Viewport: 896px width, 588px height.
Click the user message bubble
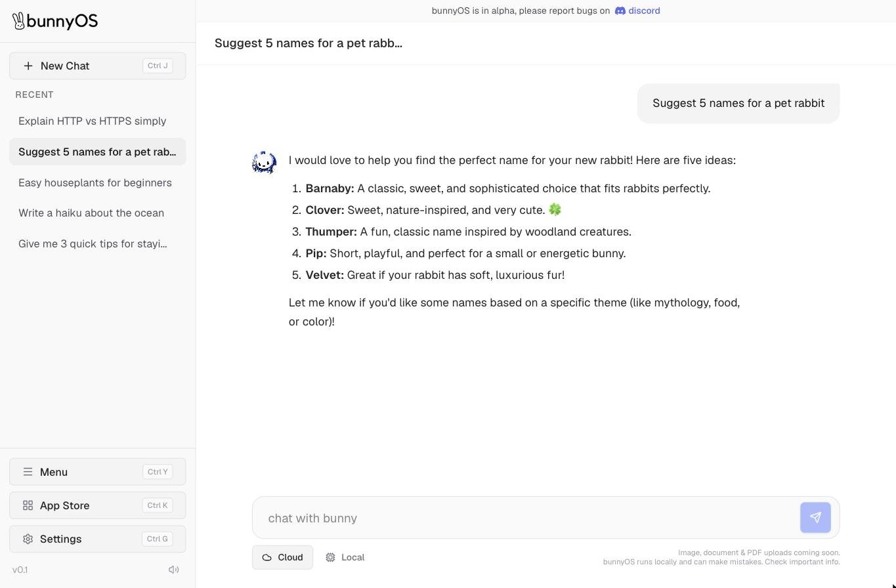738,103
